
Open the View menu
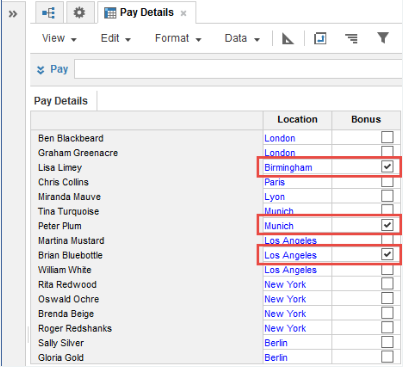(x=59, y=38)
